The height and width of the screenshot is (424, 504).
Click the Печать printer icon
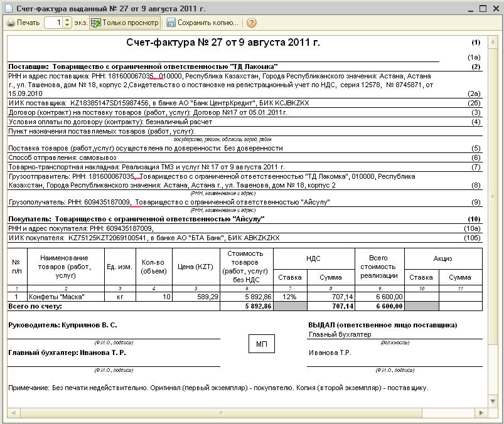click(11, 23)
